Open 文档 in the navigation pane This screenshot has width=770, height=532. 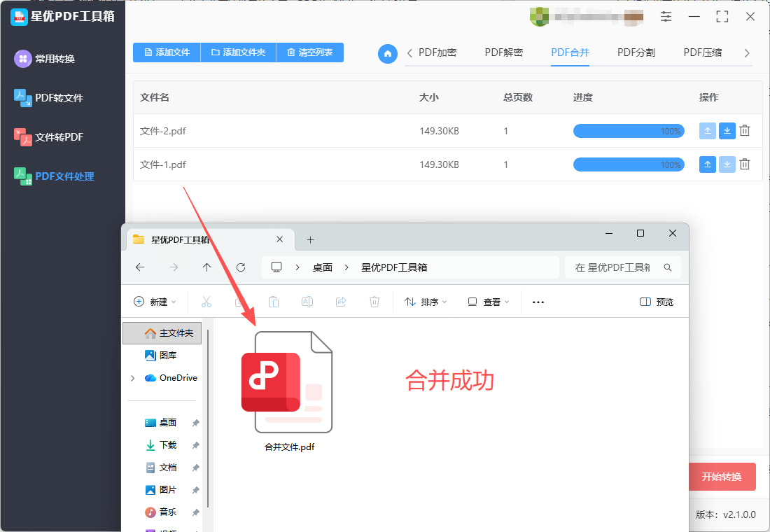162,467
